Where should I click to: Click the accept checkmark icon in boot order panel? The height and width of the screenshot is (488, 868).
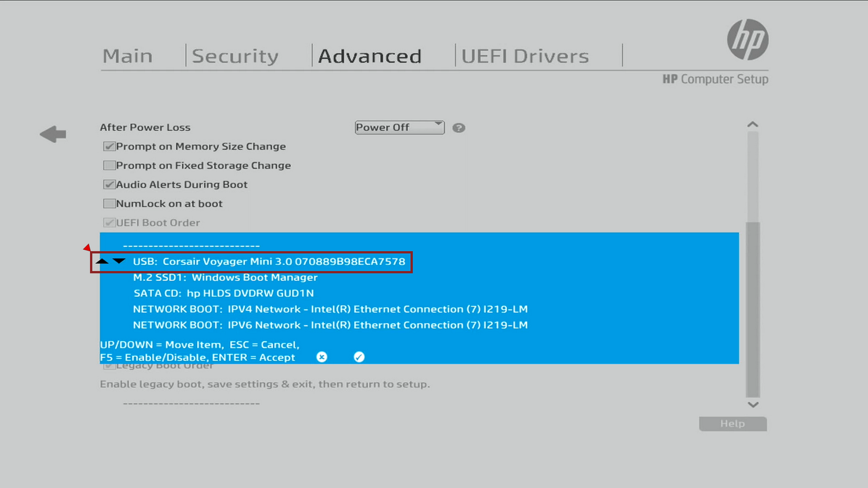tap(359, 357)
